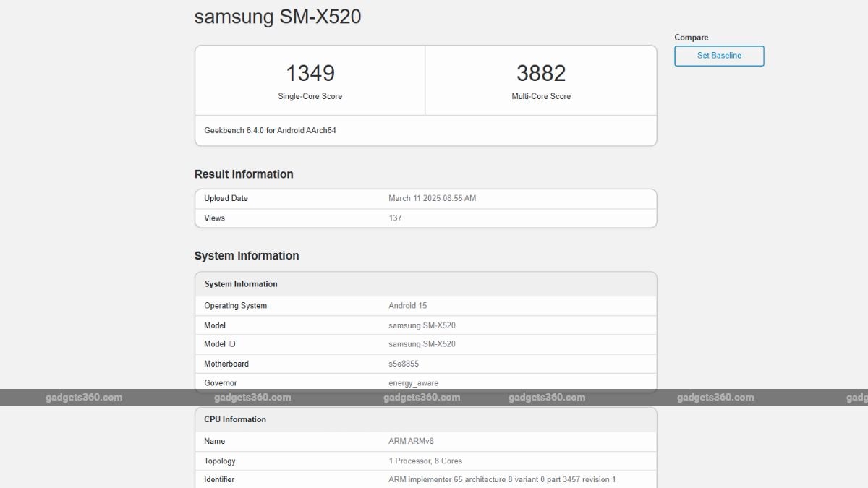Select the ARM ARMv8 name value
The width and height of the screenshot is (868, 488).
[x=411, y=441]
